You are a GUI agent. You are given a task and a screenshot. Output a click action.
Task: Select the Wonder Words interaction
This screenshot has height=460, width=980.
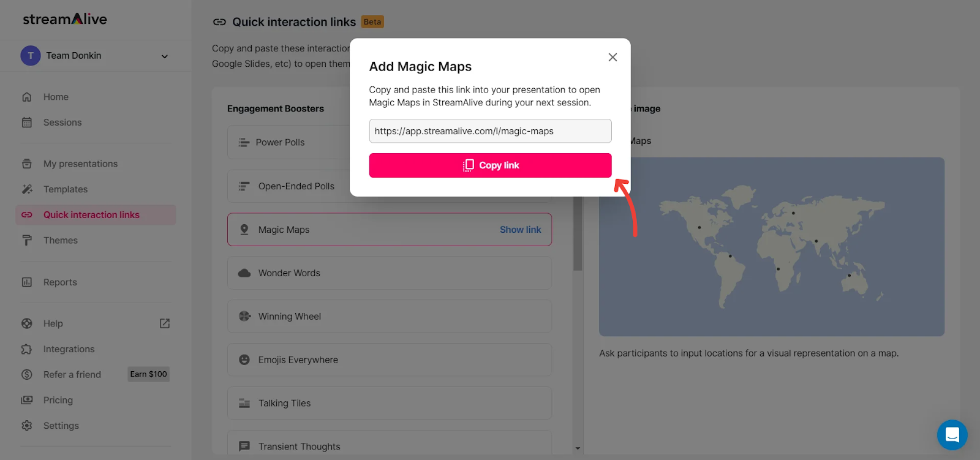click(390, 273)
